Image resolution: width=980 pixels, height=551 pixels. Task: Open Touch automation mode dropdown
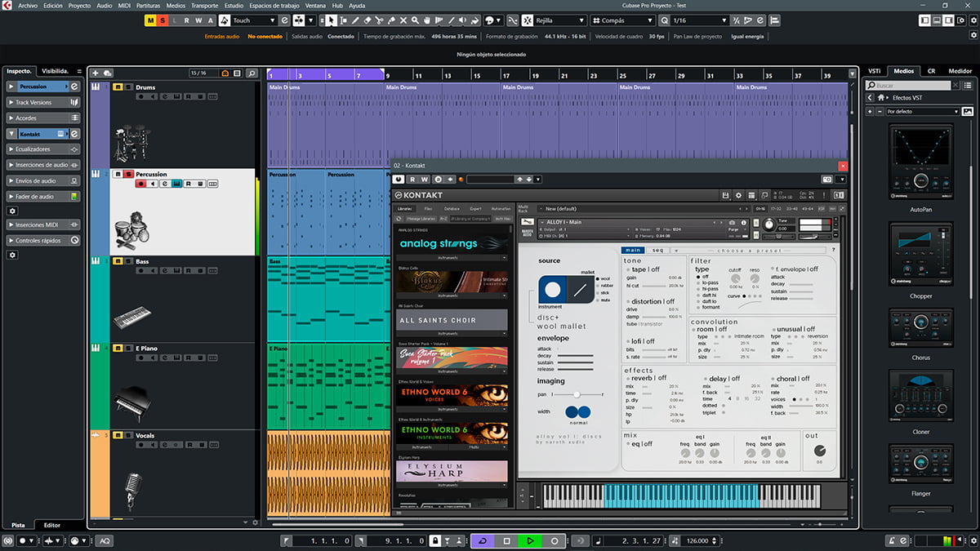click(x=255, y=20)
